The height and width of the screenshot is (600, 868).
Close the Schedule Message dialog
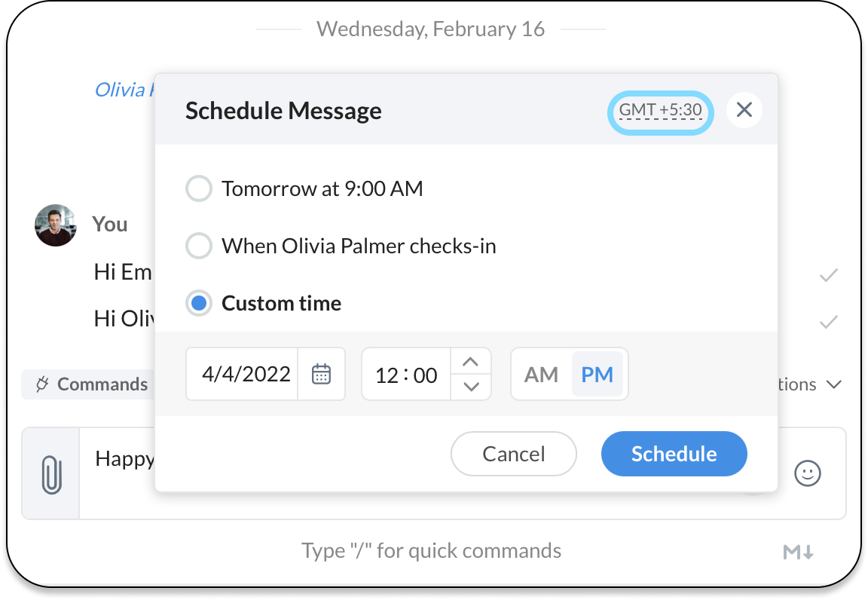[x=744, y=110]
